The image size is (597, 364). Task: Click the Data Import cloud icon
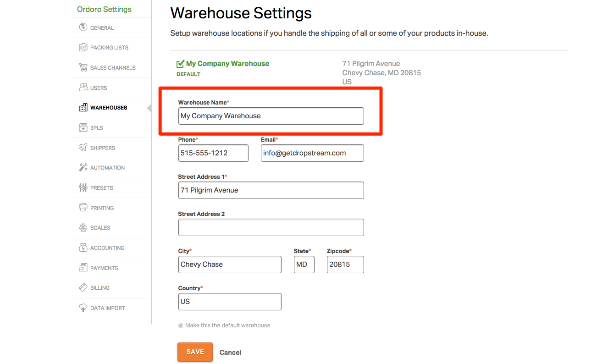click(x=83, y=308)
